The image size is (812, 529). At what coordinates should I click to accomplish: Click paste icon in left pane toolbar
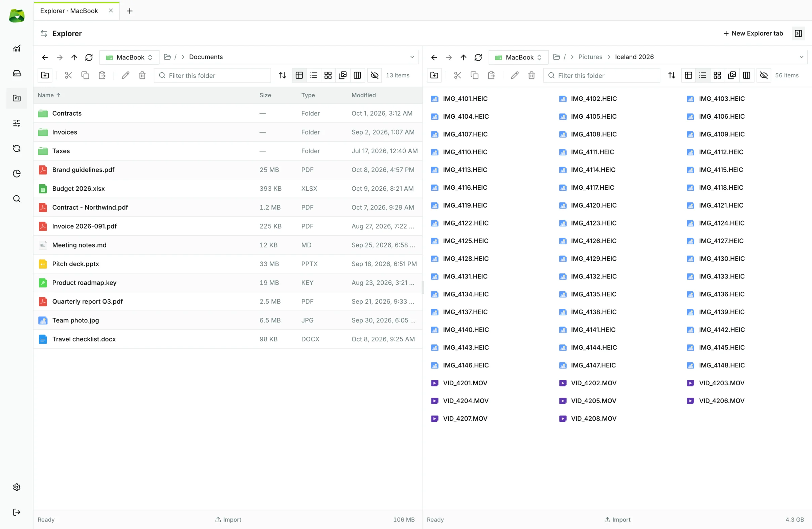click(102, 75)
